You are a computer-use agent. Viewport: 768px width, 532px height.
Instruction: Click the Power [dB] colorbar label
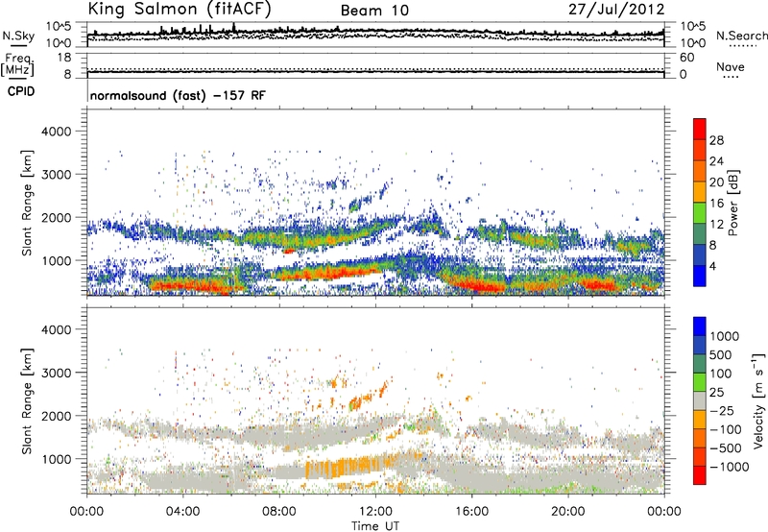[733, 203]
